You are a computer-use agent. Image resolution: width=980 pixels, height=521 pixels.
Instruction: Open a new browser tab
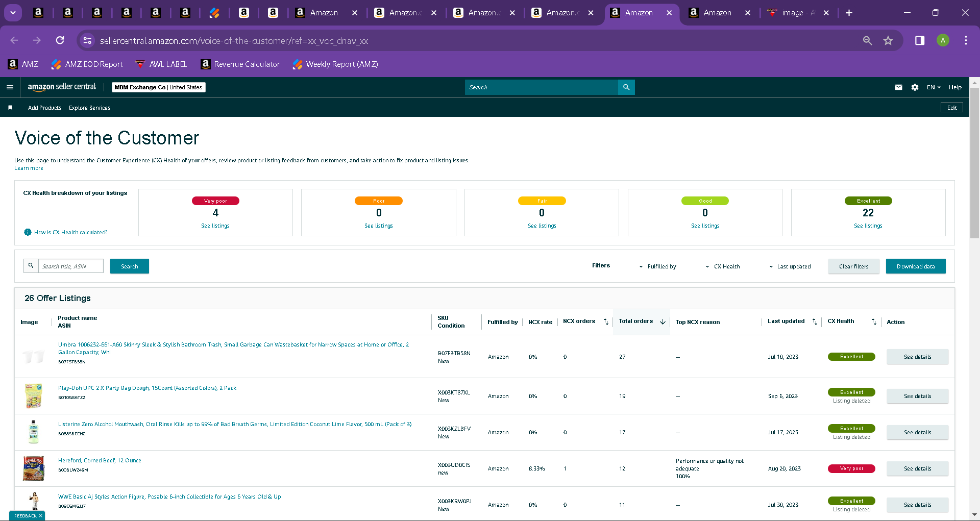pos(849,13)
